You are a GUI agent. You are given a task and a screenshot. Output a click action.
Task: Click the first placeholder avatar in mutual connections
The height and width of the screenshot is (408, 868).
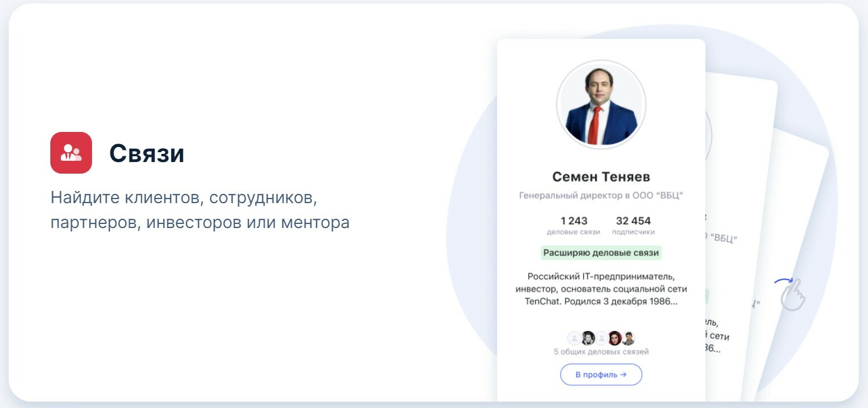[x=574, y=339]
